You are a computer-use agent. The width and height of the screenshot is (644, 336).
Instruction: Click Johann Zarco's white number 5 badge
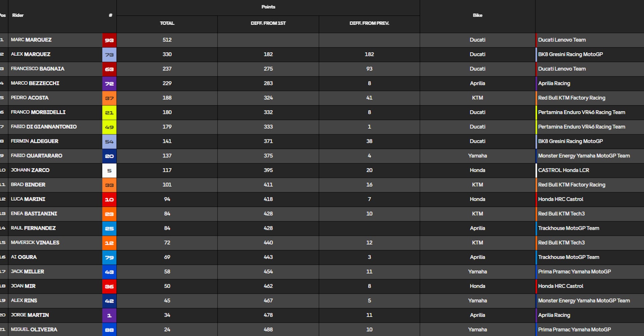click(109, 170)
